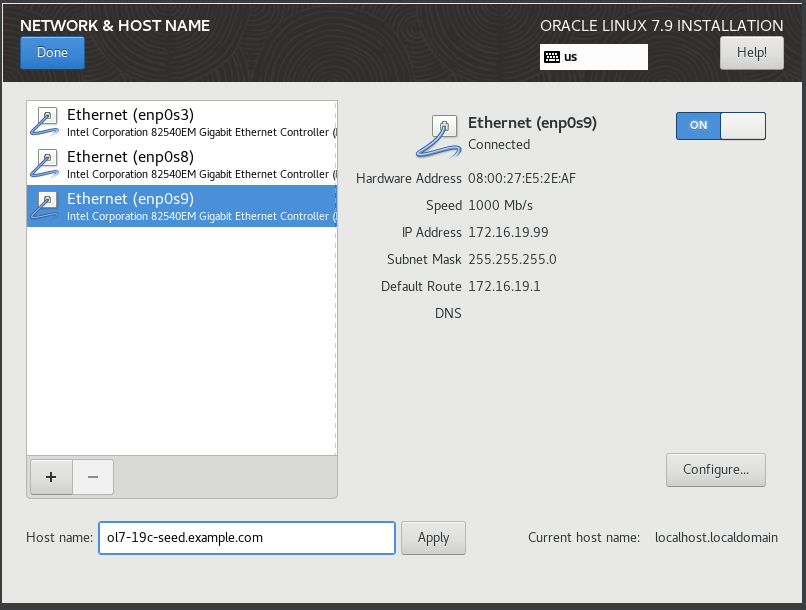Click the IP Address value 172.16.19.99
Screen dimensions: 806x610
(508, 232)
